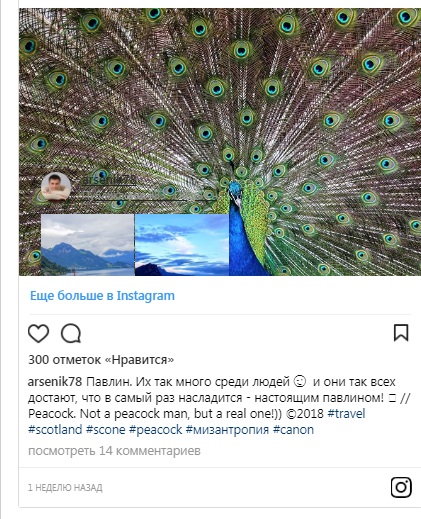Open the #peacock hashtag
Image resolution: width=421 pixels, height=519 pixels.
click(156, 429)
